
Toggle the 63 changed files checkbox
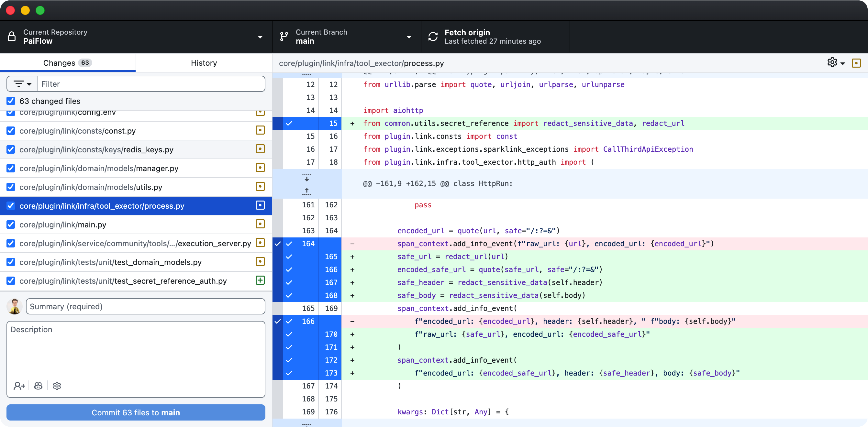pyautogui.click(x=11, y=101)
